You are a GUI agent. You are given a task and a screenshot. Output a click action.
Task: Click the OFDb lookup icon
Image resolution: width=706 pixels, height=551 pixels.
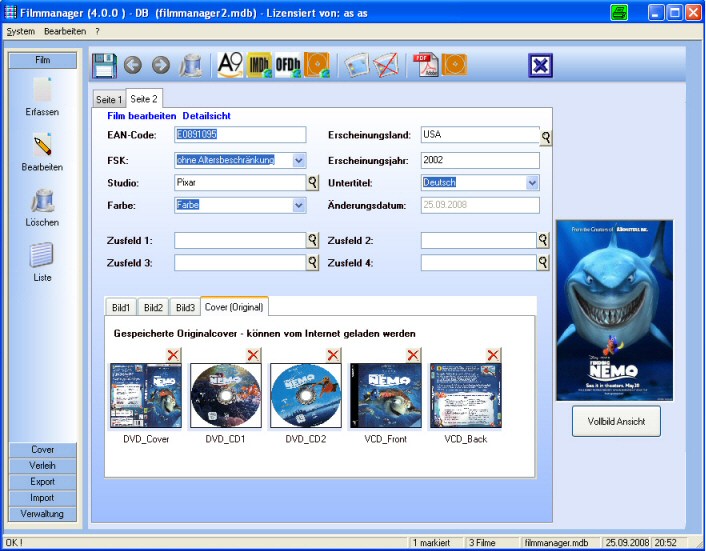[x=289, y=66]
